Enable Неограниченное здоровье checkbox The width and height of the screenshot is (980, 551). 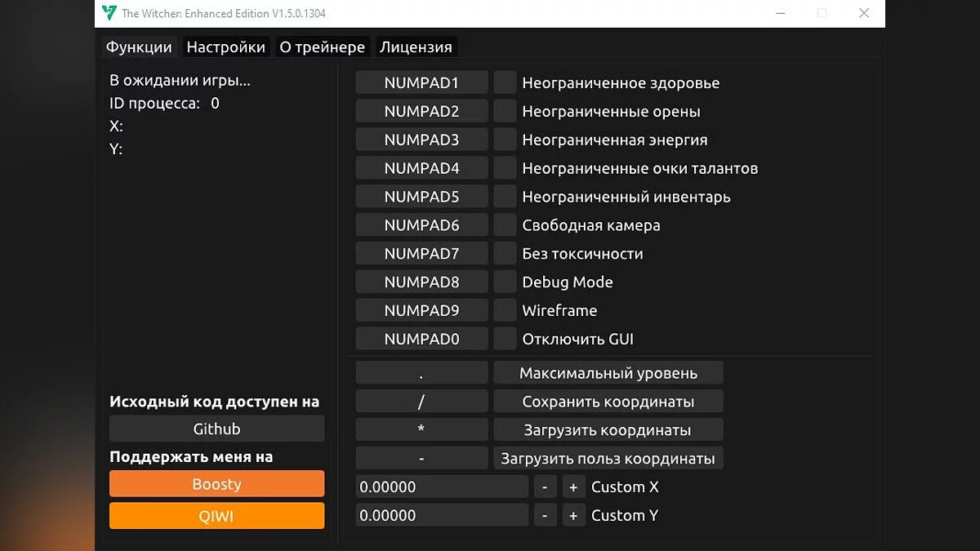[x=504, y=82]
